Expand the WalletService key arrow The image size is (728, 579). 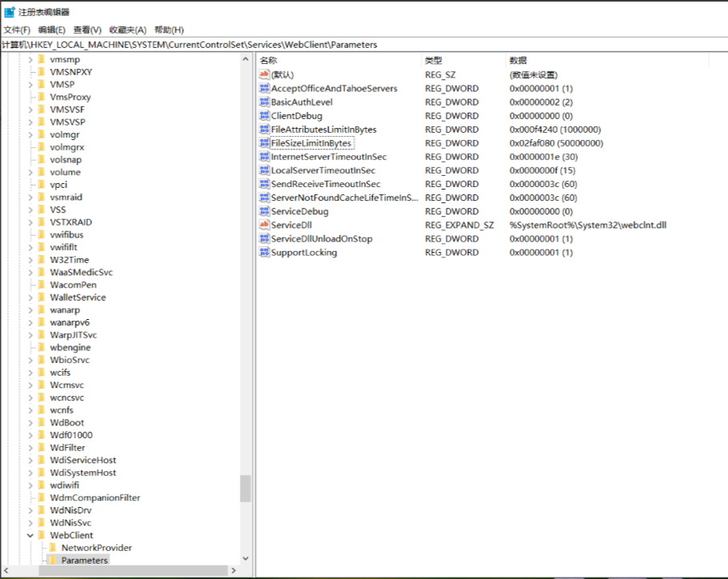click(x=30, y=297)
